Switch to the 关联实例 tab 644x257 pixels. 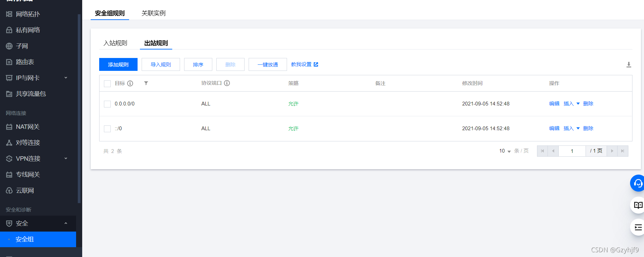pos(154,13)
